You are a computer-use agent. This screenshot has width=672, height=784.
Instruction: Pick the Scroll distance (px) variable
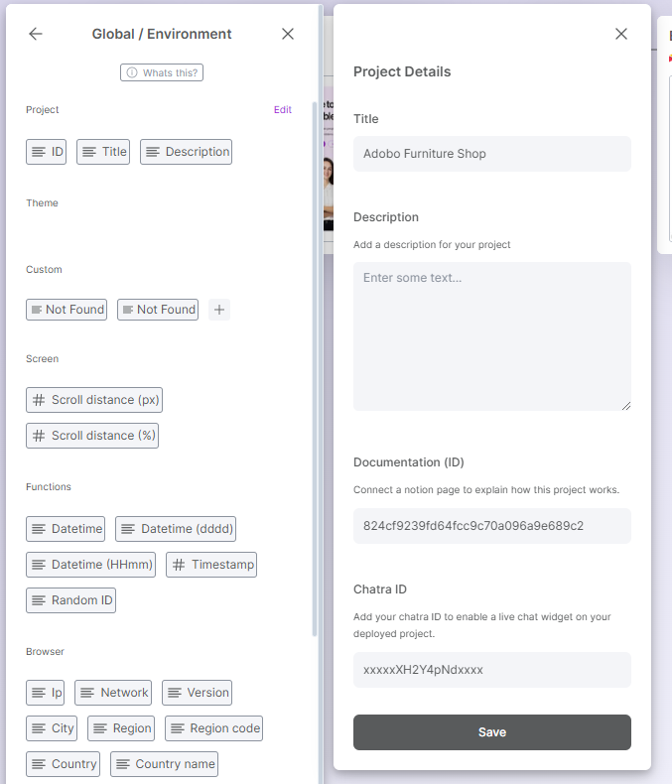coord(94,400)
